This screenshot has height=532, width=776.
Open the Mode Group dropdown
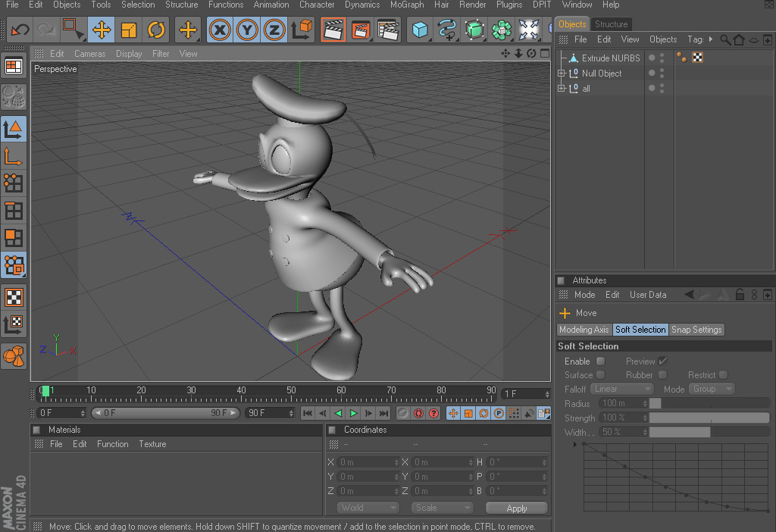(x=712, y=389)
